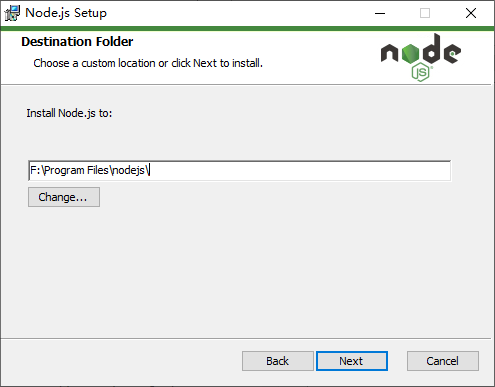This screenshot has width=495, height=387.
Task: Focus the destination path text field
Action: pos(239,171)
